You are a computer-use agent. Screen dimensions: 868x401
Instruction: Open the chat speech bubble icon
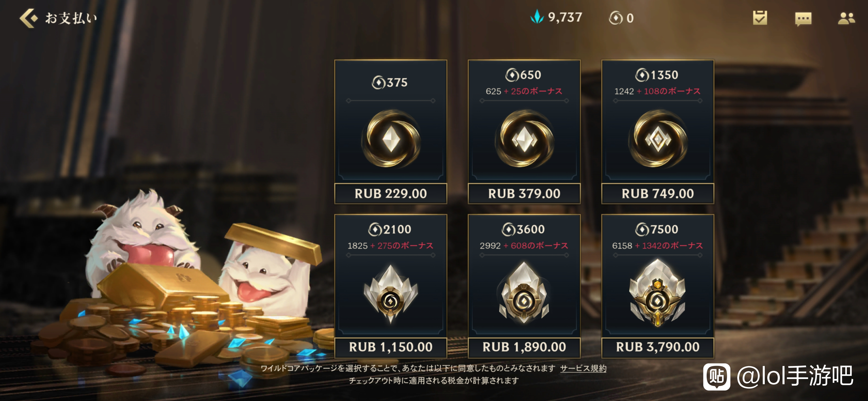click(803, 19)
